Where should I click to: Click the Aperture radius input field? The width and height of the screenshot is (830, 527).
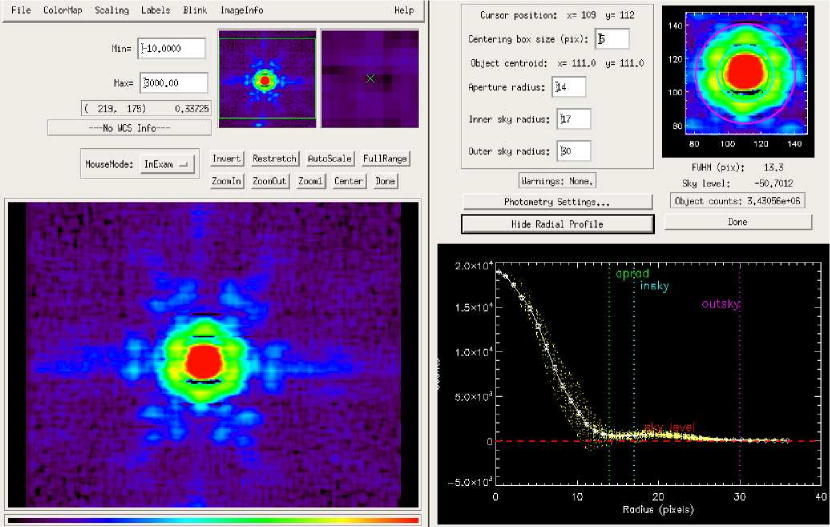(569, 87)
